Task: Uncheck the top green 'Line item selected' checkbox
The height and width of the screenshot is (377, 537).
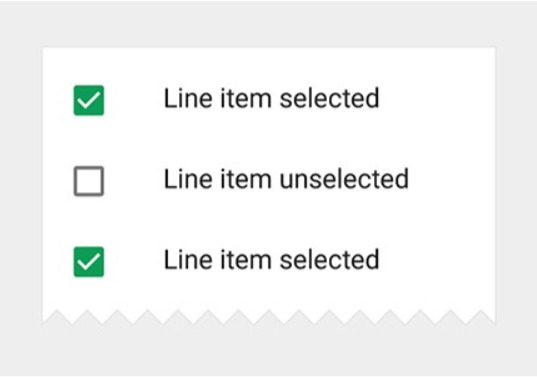Action: (89, 100)
